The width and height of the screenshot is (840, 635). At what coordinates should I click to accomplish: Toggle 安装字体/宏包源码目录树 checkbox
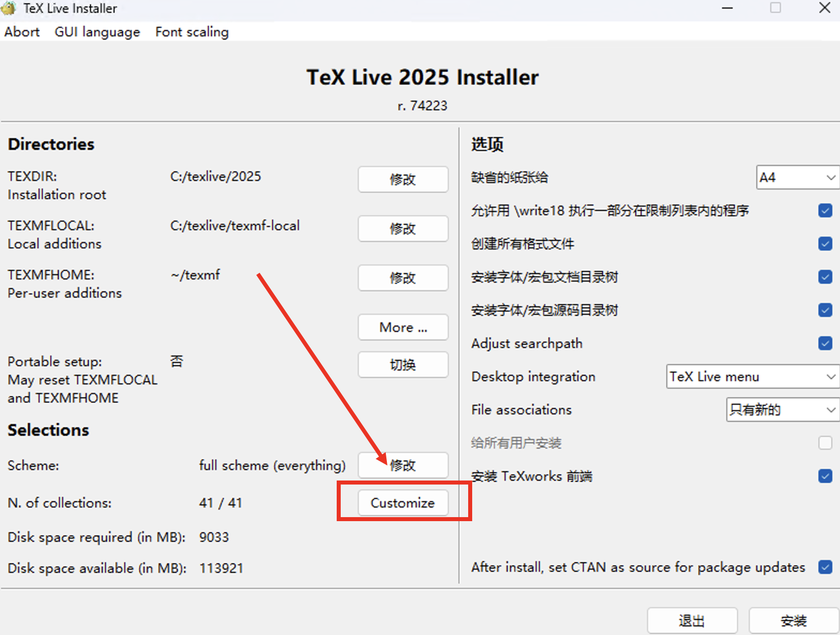tap(825, 310)
